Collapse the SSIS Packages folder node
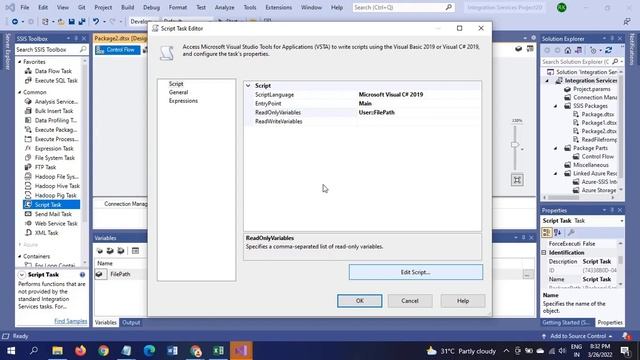This screenshot has width=640, height=360. 556,106
